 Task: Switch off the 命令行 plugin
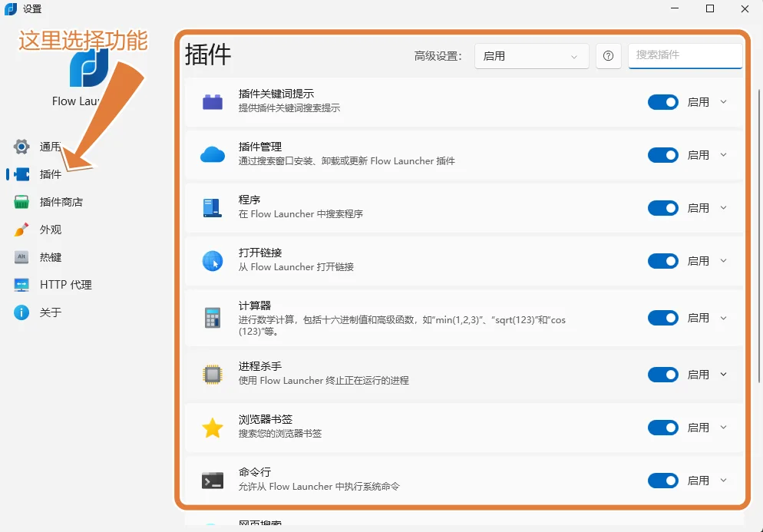pos(662,481)
